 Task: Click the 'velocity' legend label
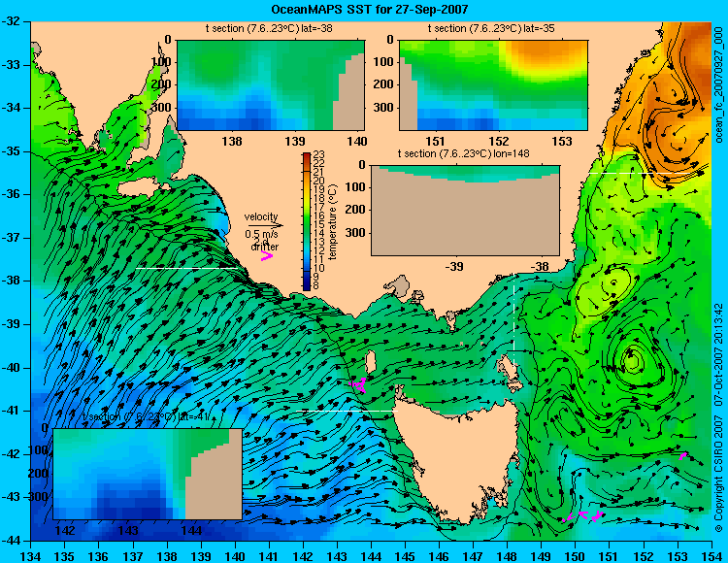(x=261, y=216)
